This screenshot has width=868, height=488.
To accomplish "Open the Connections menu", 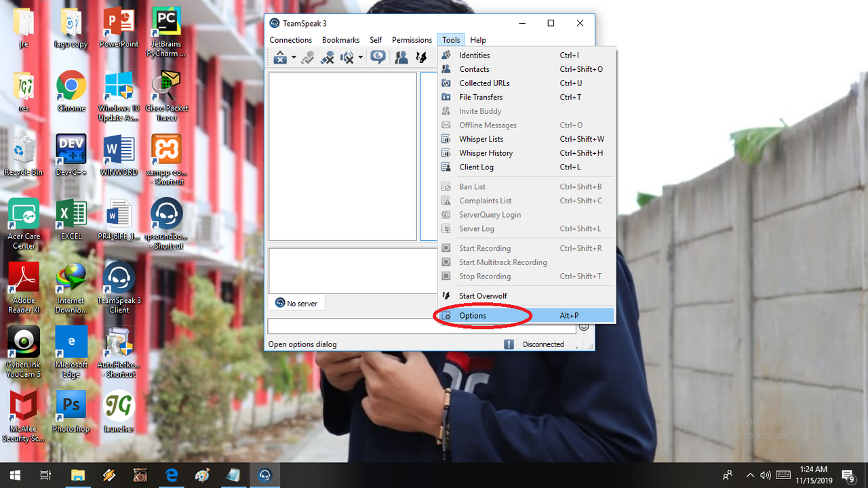I will (x=291, y=40).
